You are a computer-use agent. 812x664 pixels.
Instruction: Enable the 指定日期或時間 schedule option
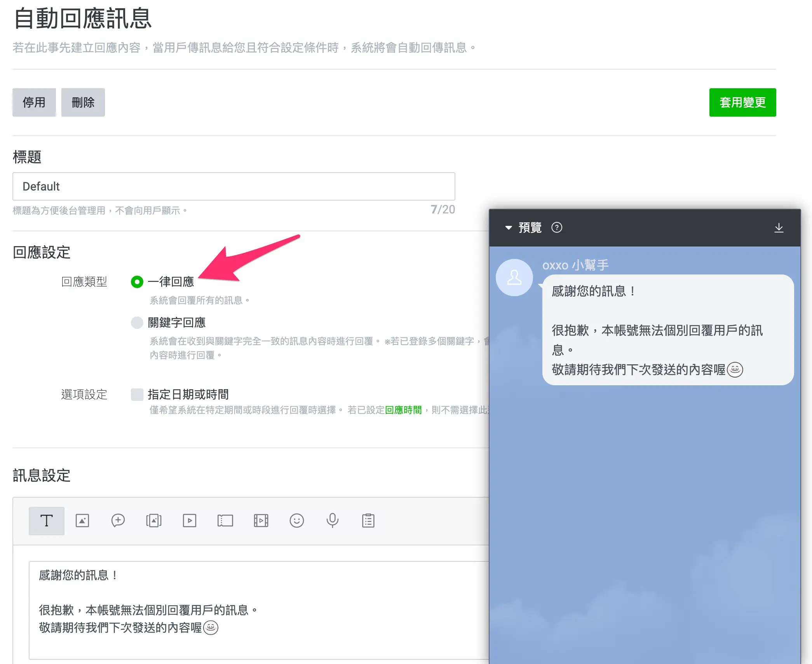[x=137, y=395]
